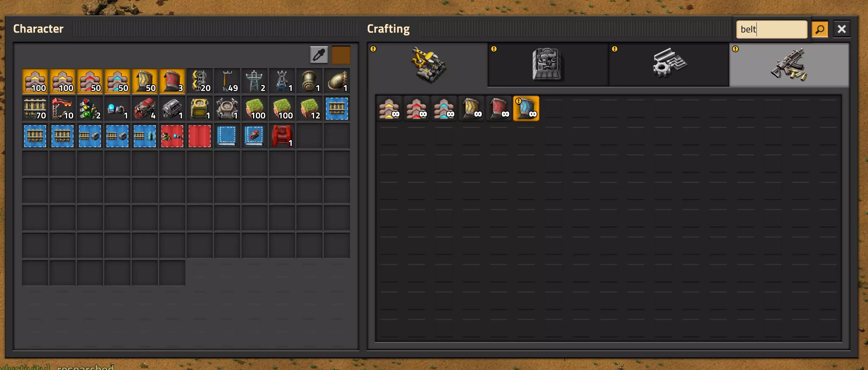
Task: Select the red deconstruction planner
Action: point(199,136)
